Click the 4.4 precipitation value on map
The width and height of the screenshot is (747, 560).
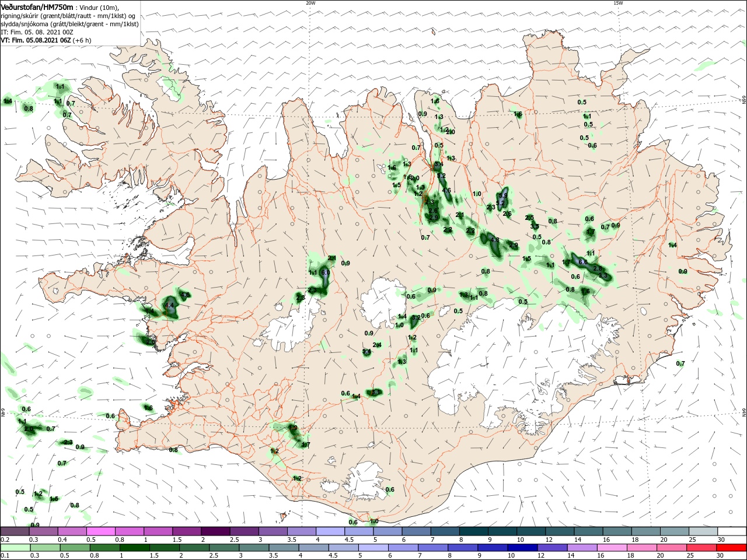click(170, 305)
